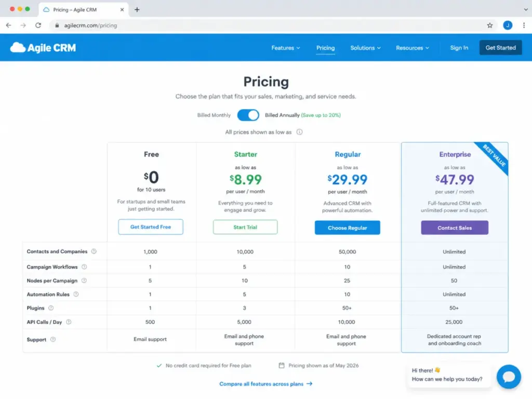Click info icon next to 'All prices shown as low as'
The width and height of the screenshot is (532, 399).
click(x=299, y=132)
